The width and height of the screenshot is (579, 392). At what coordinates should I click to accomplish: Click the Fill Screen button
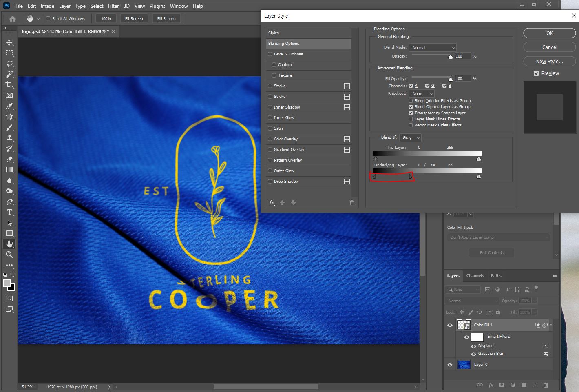166,18
